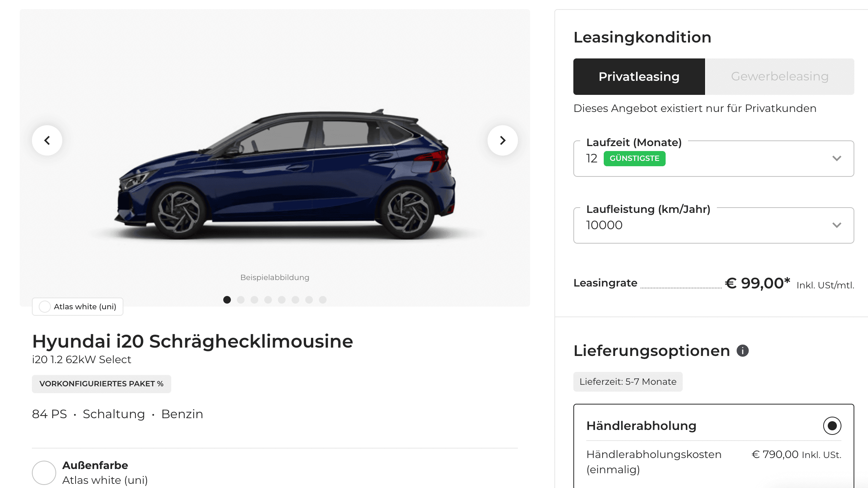Viewport: 868px width, 488px height.
Task: Switch to the Gewerbeleasing tab
Action: pyautogui.click(x=780, y=77)
